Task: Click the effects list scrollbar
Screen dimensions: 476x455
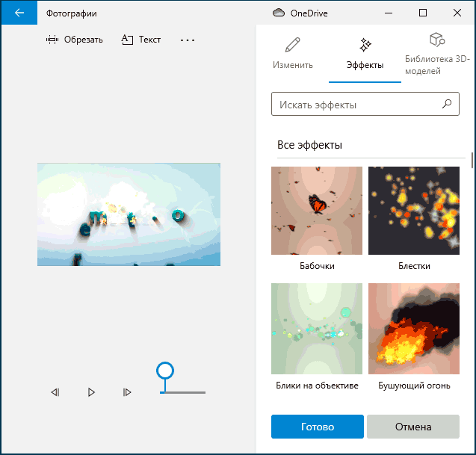Action: click(x=472, y=160)
